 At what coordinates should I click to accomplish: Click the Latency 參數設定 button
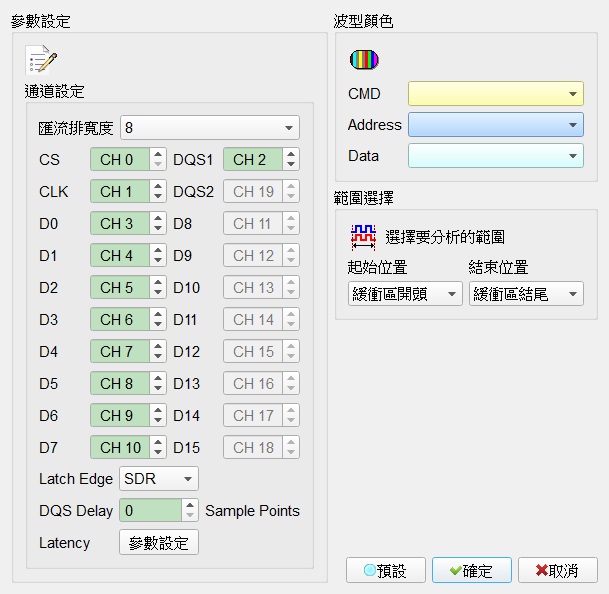pos(159,542)
